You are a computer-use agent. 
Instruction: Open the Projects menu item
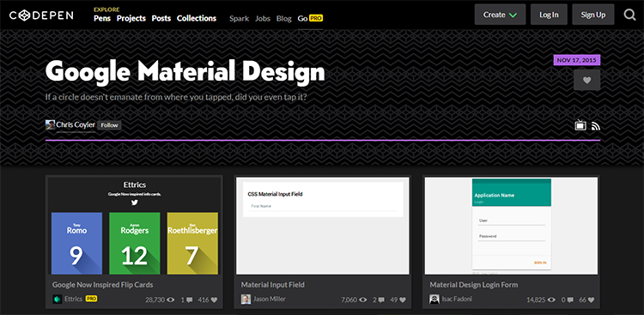[131, 19]
